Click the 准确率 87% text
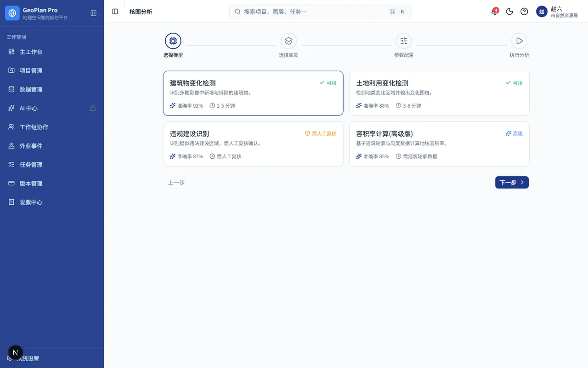This screenshot has width=588, height=368. pos(190,156)
